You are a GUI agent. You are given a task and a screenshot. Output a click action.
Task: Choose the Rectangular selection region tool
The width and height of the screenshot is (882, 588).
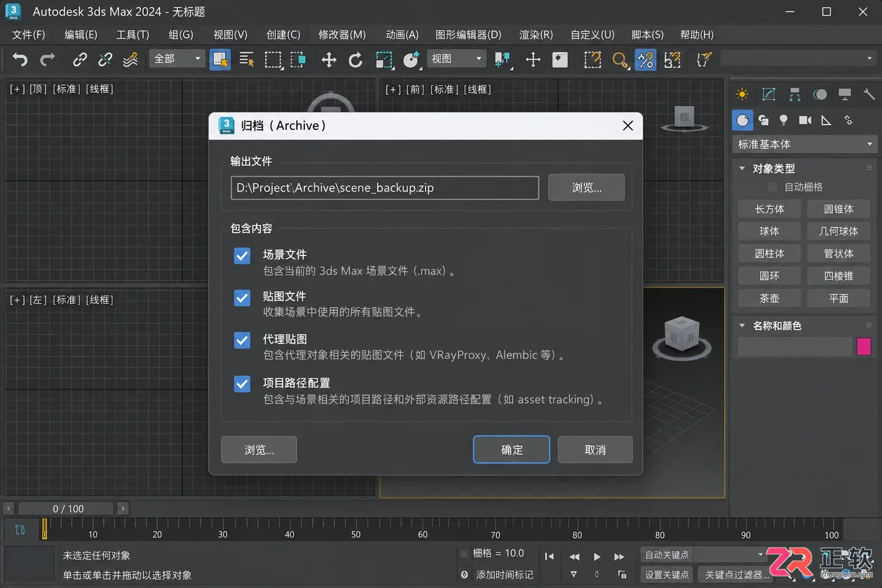click(x=273, y=59)
